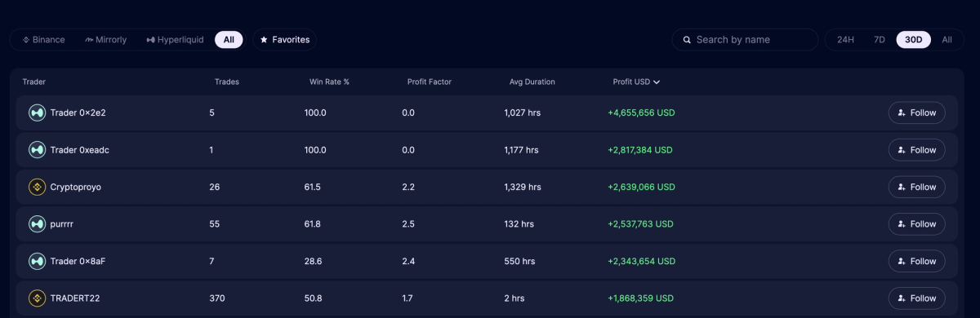Show Favorites traders only

click(284, 39)
